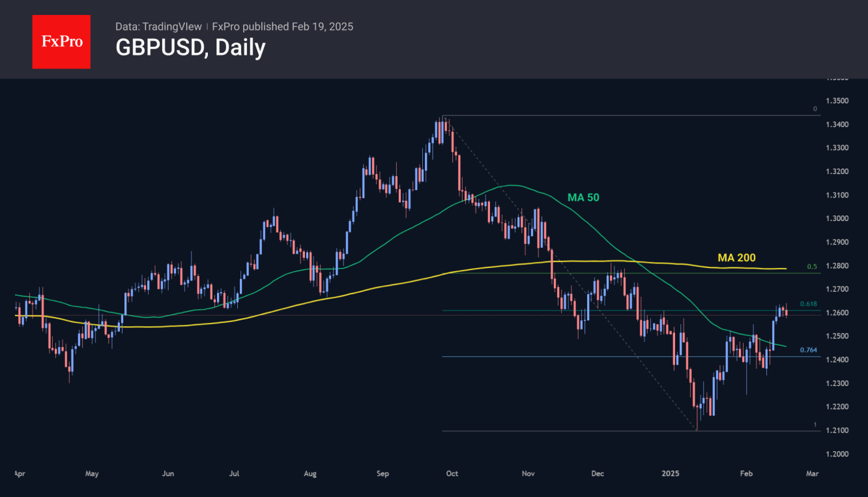Viewport: 868px width, 497px height.
Task: Click the 'Oct' time axis label
Action: (x=453, y=474)
